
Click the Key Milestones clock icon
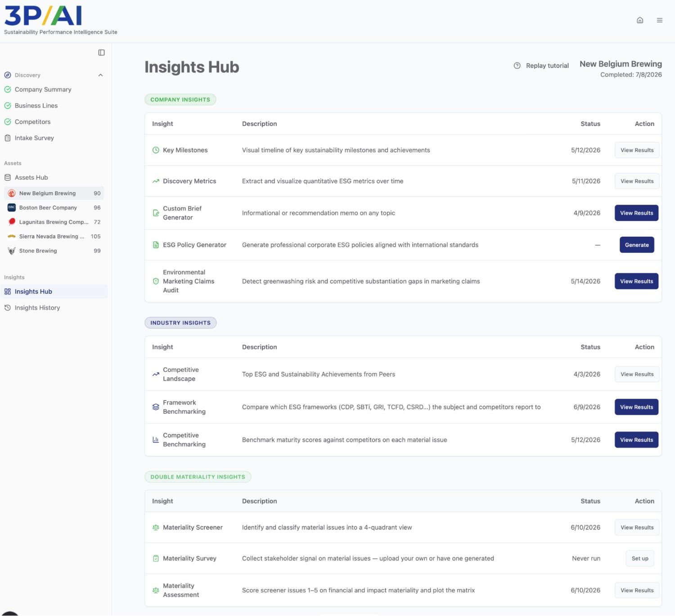click(156, 150)
